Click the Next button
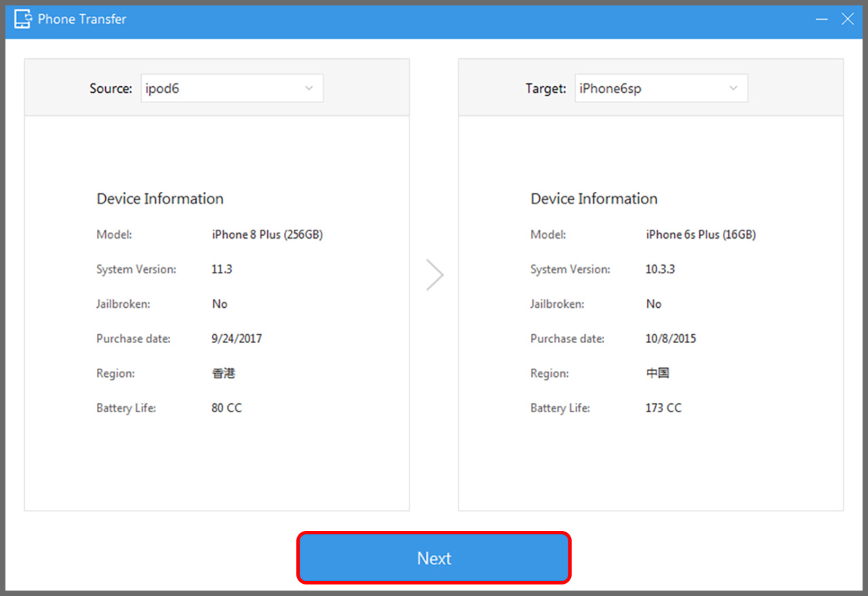 point(434,558)
